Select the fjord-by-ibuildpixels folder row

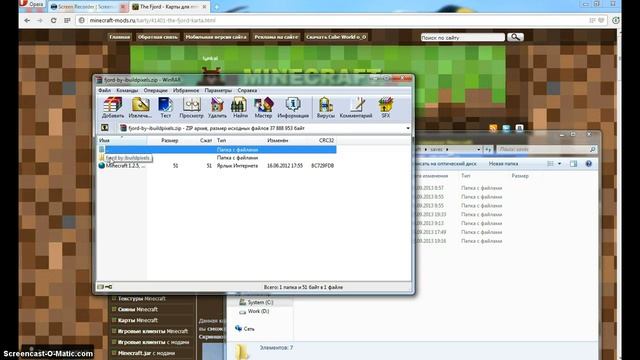pyautogui.click(x=217, y=158)
